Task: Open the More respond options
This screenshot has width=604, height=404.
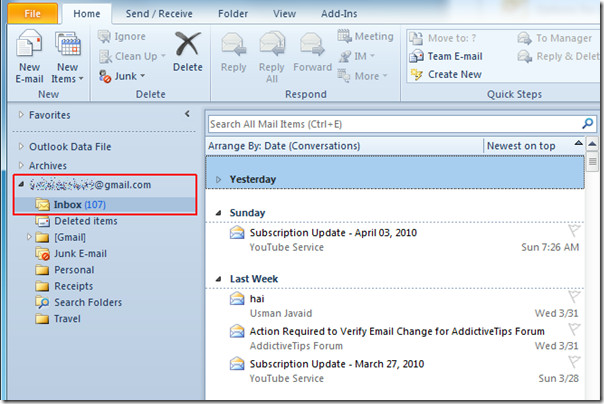Action: pyautogui.click(x=362, y=76)
